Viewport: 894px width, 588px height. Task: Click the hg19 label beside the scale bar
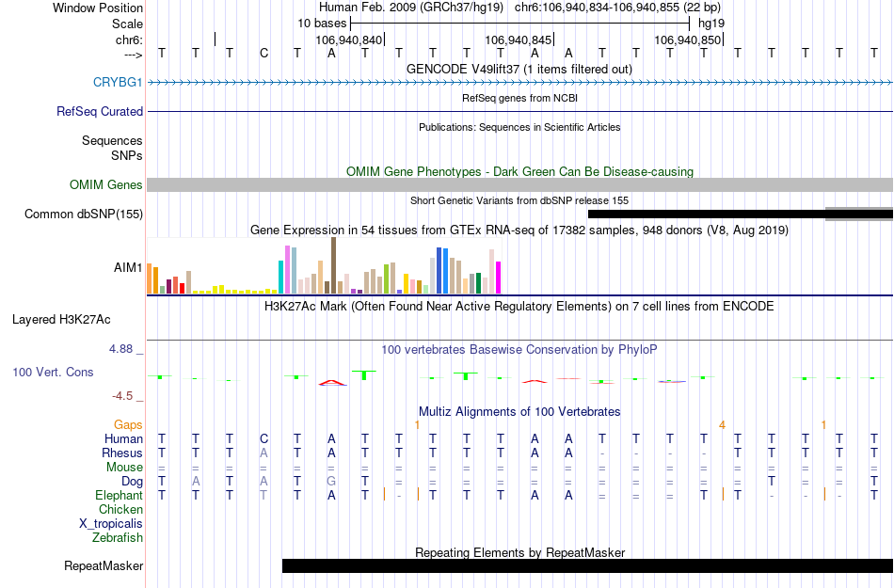(x=711, y=24)
